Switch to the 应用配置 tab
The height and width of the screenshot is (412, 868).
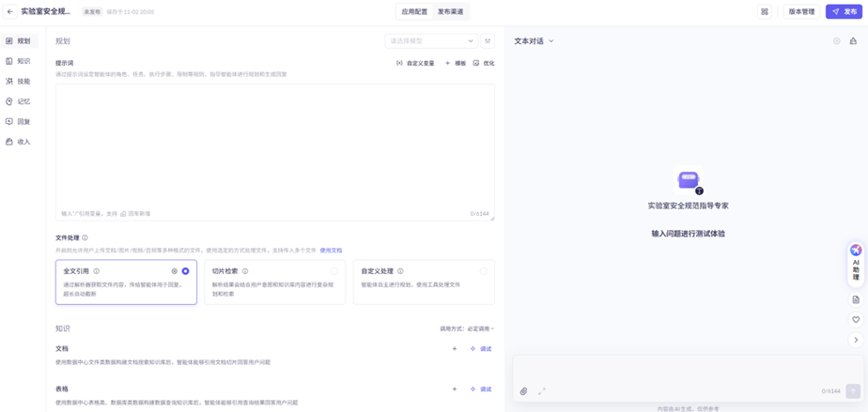pyautogui.click(x=414, y=11)
